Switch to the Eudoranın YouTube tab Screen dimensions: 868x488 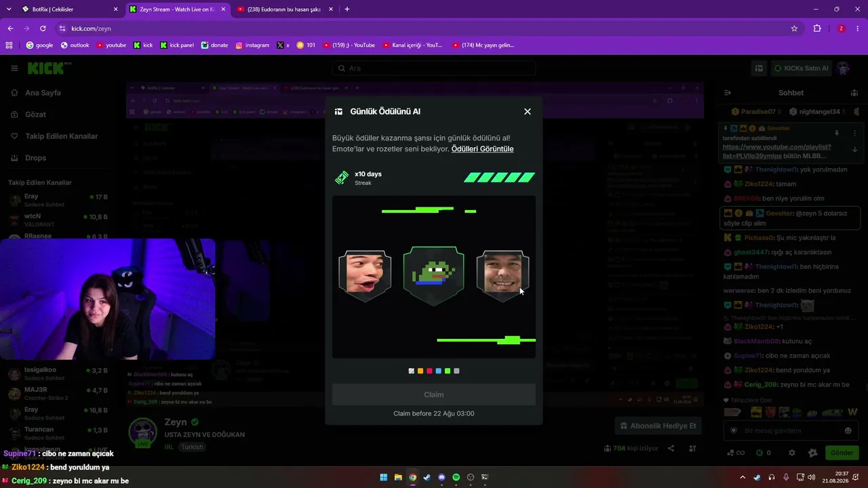pos(285,9)
